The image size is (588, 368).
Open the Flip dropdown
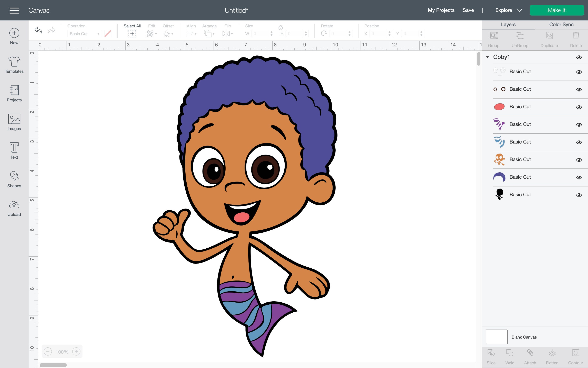[x=228, y=34]
